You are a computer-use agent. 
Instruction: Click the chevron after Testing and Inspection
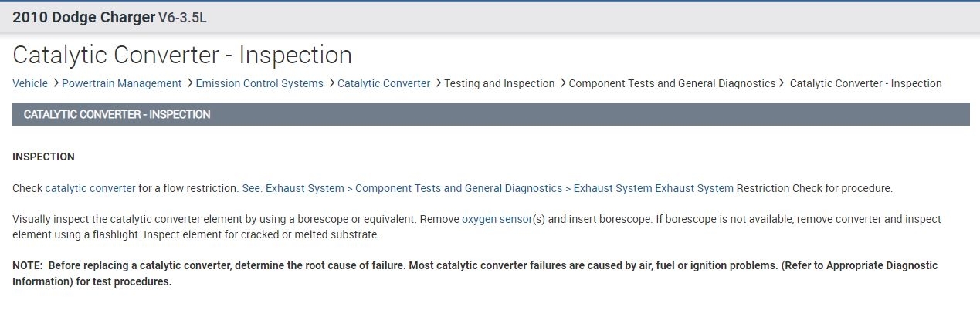(x=562, y=83)
